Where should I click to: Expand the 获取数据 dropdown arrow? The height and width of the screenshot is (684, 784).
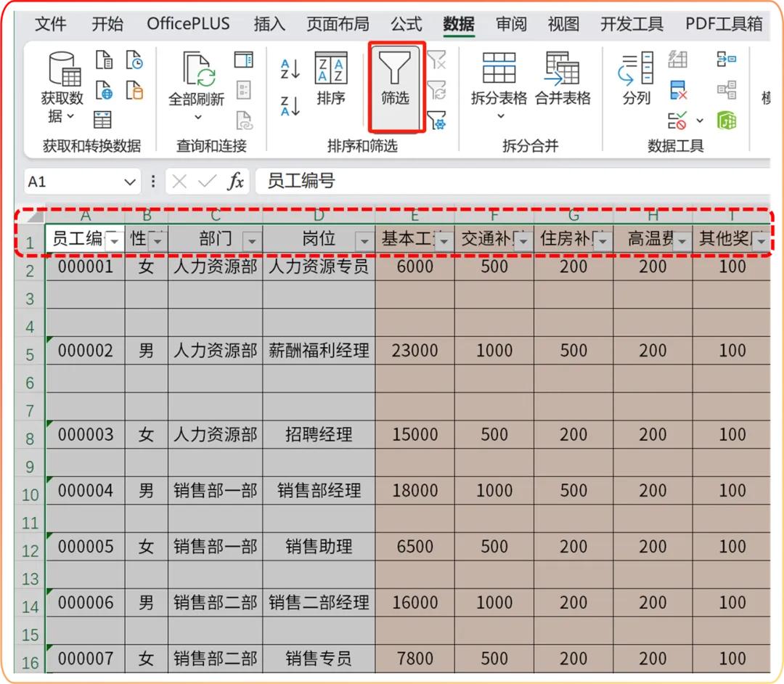tap(71, 116)
